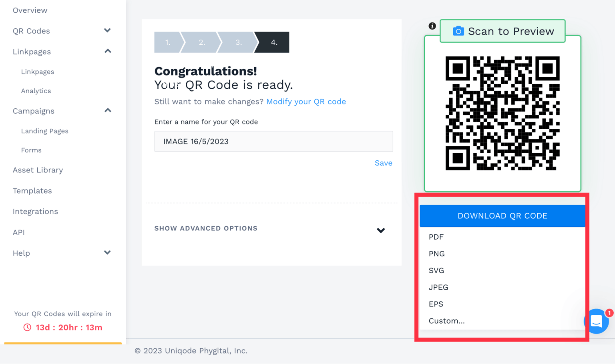
Task: Choose Custom download format
Action: pyautogui.click(x=446, y=320)
